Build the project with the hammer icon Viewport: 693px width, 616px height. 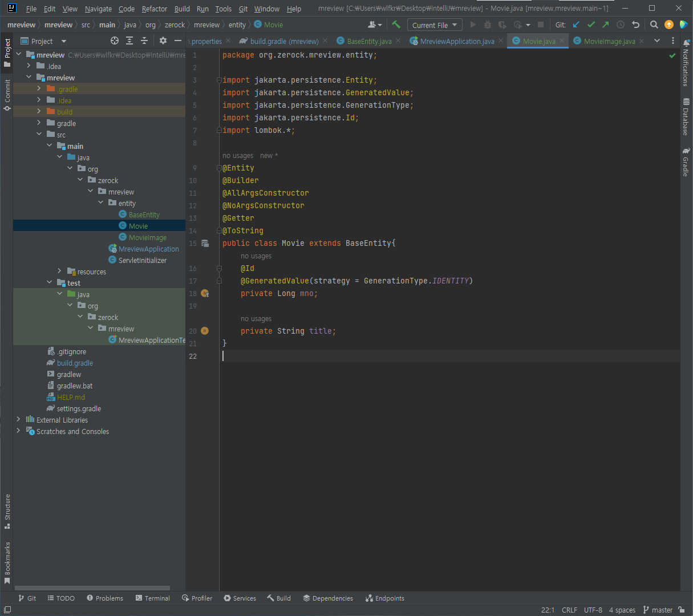pos(396,25)
